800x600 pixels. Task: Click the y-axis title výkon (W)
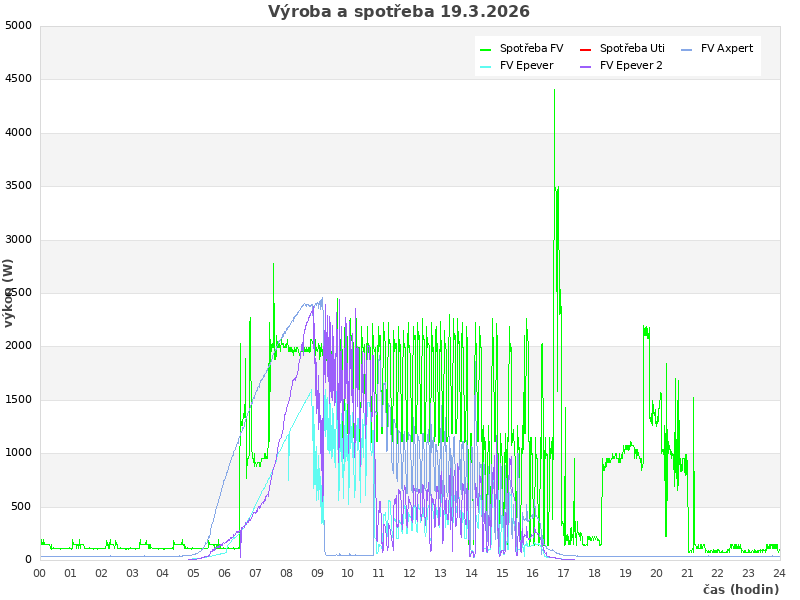[9, 292]
